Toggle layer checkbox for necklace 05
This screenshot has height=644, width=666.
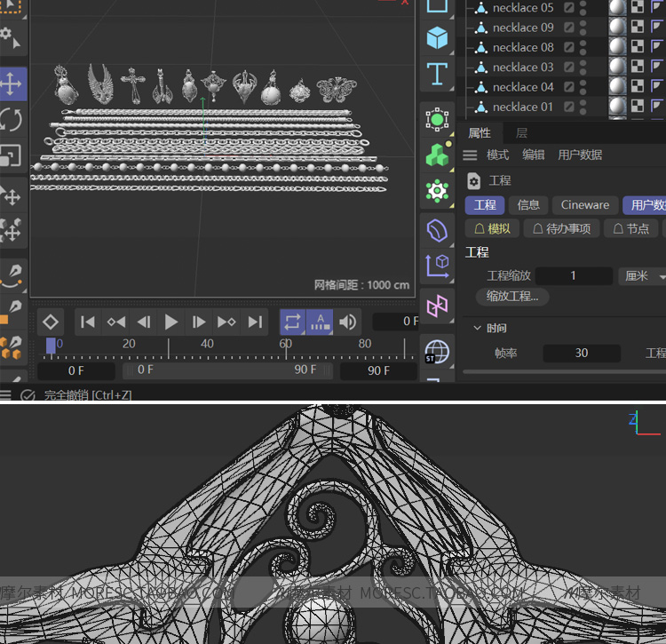coord(569,7)
